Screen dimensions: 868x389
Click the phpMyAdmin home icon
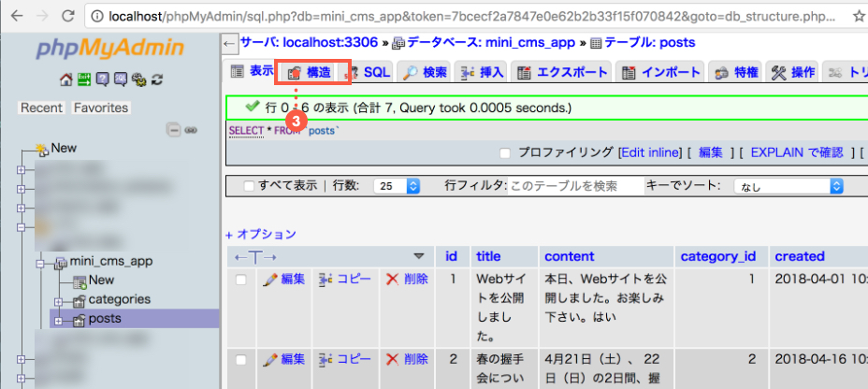(65, 79)
